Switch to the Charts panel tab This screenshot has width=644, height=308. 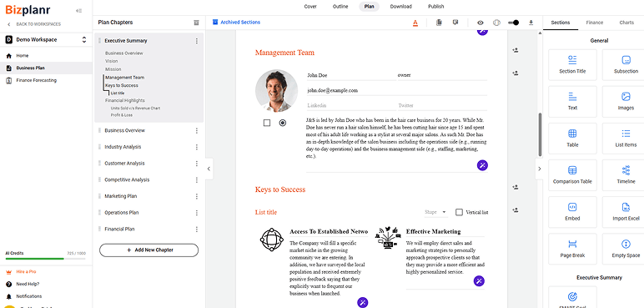(626, 23)
